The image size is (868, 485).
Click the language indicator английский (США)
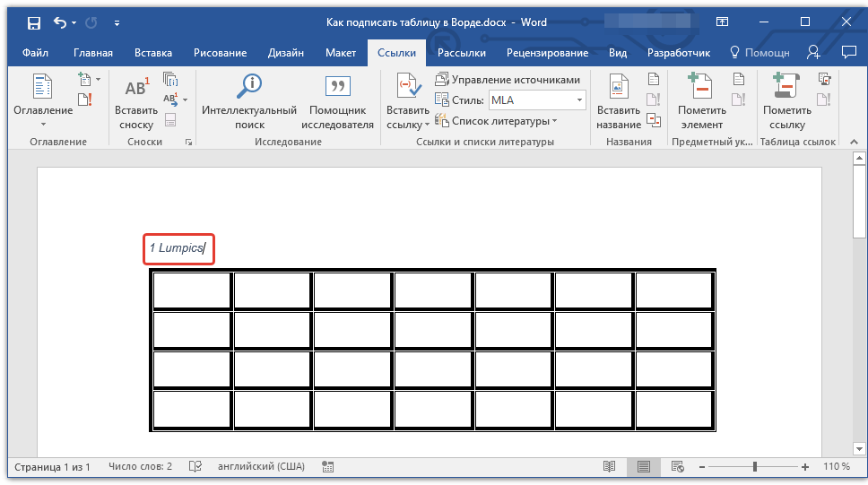(x=261, y=467)
